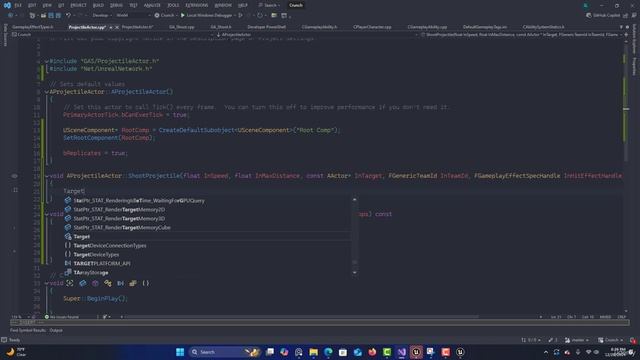Switch to Developer PowerShell tab

(267, 27)
